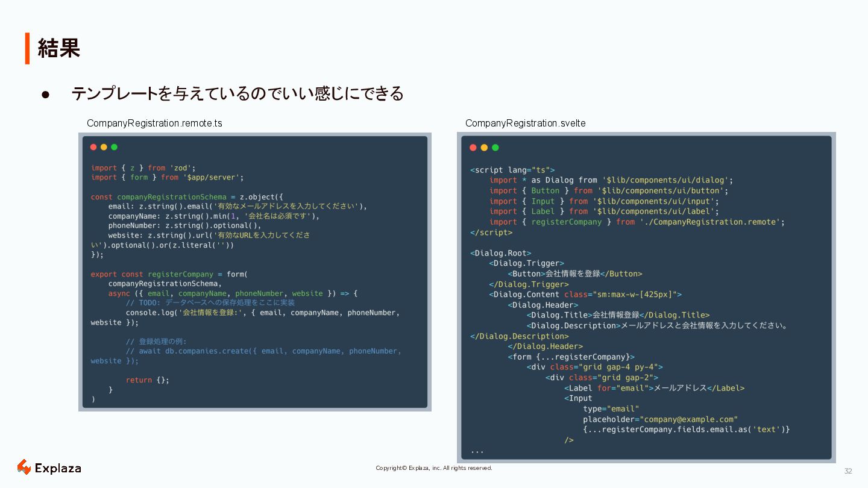Click the CompanyRegistration.svelte file label

pos(525,123)
